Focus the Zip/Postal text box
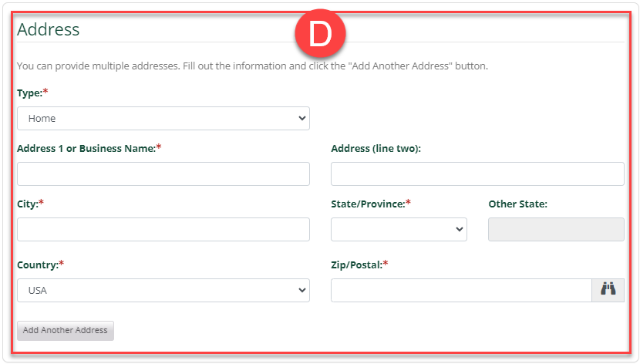 click(461, 290)
